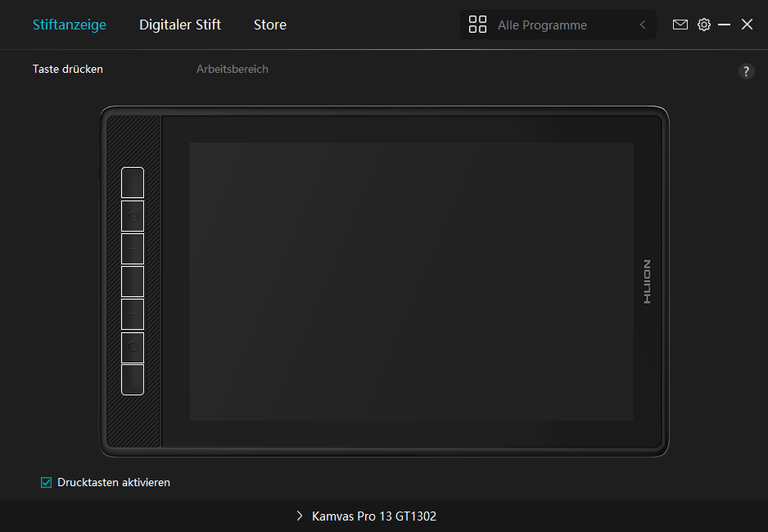The height and width of the screenshot is (532, 768).
Task: Open the Store tab
Action: coord(269,25)
